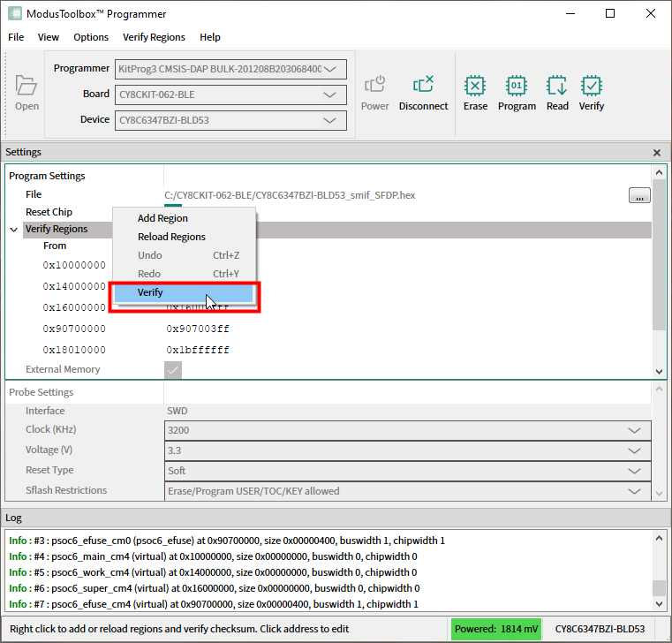Click the Open folder icon
Image resolution: width=672 pixels, height=643 pixels.
[x=26, y=86]
